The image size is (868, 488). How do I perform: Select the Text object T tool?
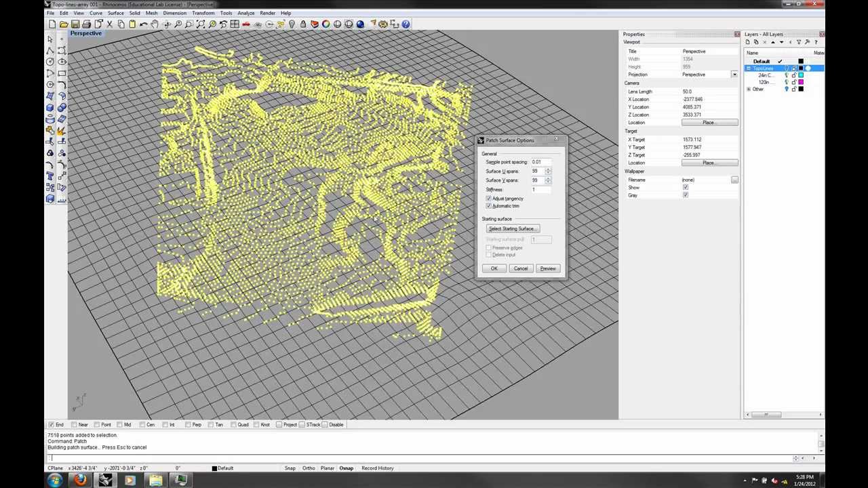tap(50, 176)
